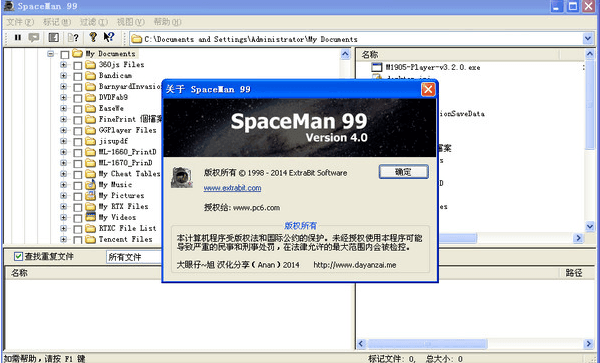Open the 视图(V) menu

click(130, 22)
